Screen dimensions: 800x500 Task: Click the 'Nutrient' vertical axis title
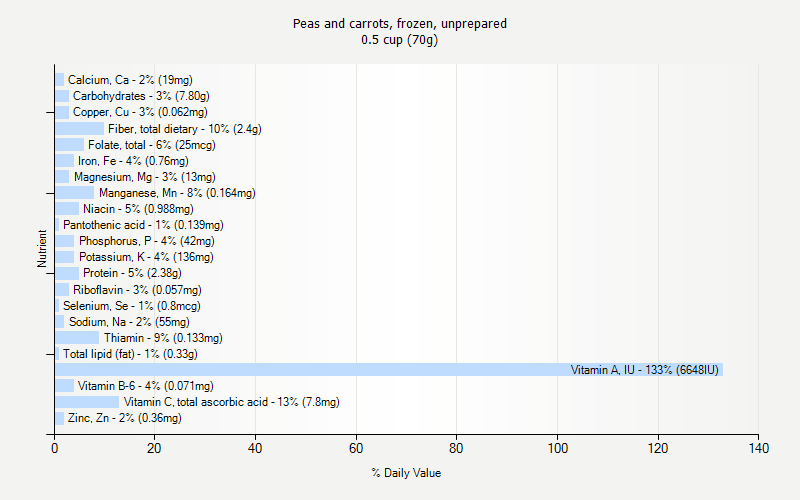coord(42,248)
